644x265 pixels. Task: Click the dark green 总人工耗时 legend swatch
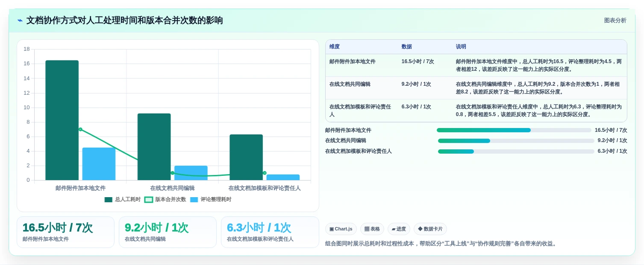click(x=109, y=200)
